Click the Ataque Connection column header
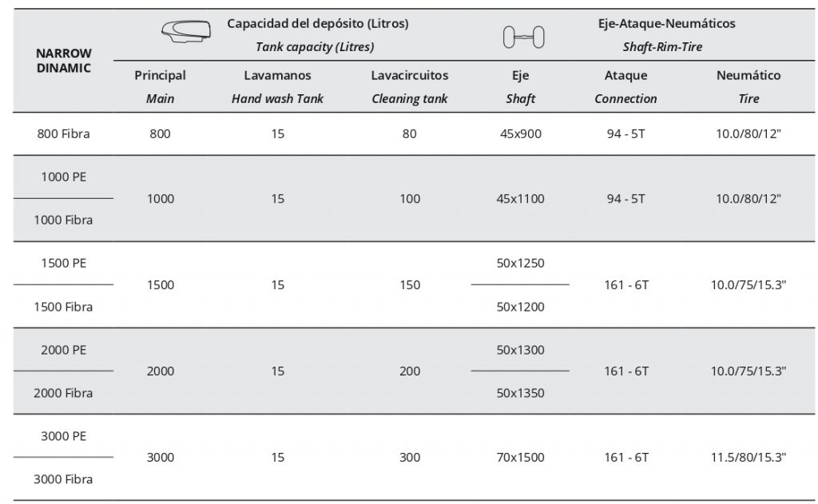 pyautogui.click(x=625, y=86)
